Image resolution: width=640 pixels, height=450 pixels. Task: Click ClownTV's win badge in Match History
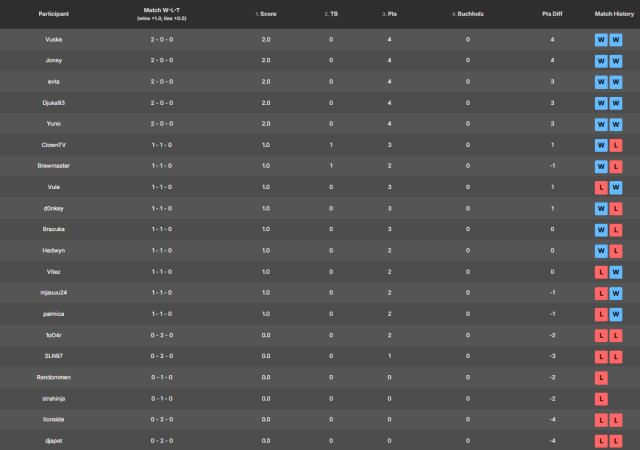coord(601,145)
